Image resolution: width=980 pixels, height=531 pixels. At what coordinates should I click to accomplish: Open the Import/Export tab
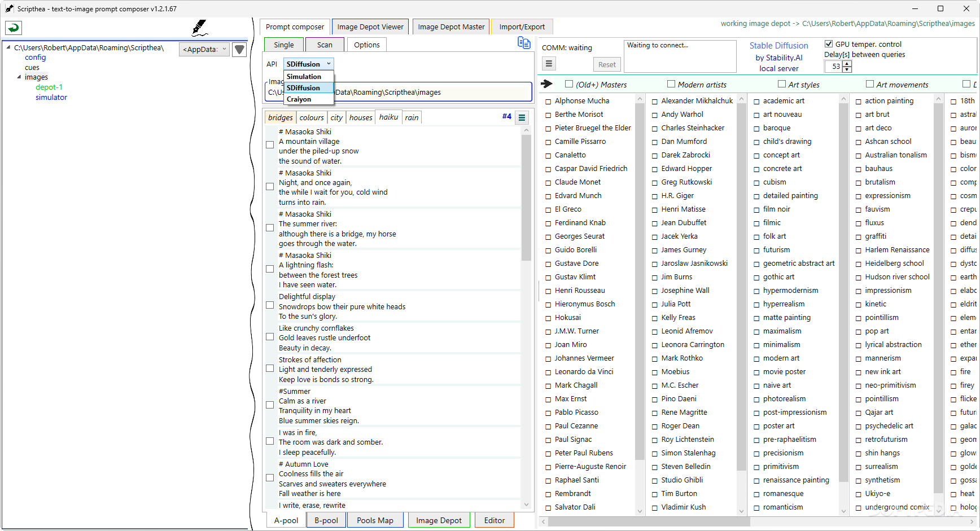tap(522, 27)
